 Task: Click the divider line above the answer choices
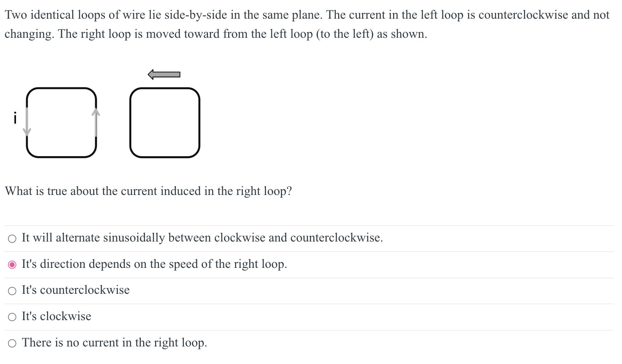point(311,225)
